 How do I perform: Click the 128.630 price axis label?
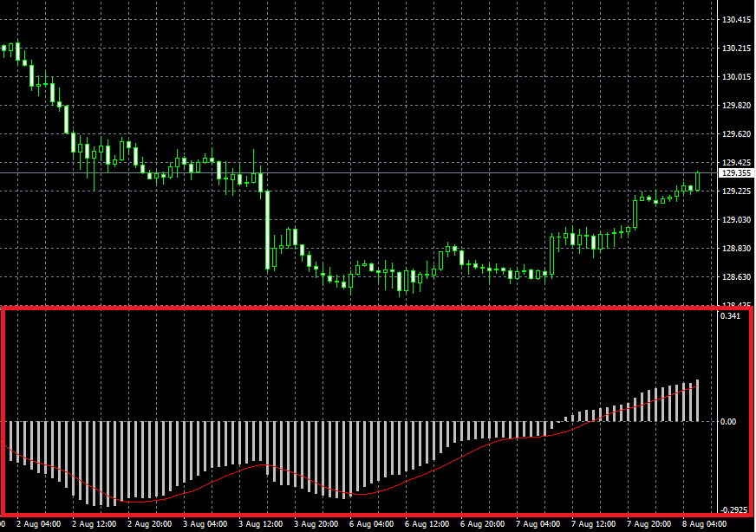[736, 277]
